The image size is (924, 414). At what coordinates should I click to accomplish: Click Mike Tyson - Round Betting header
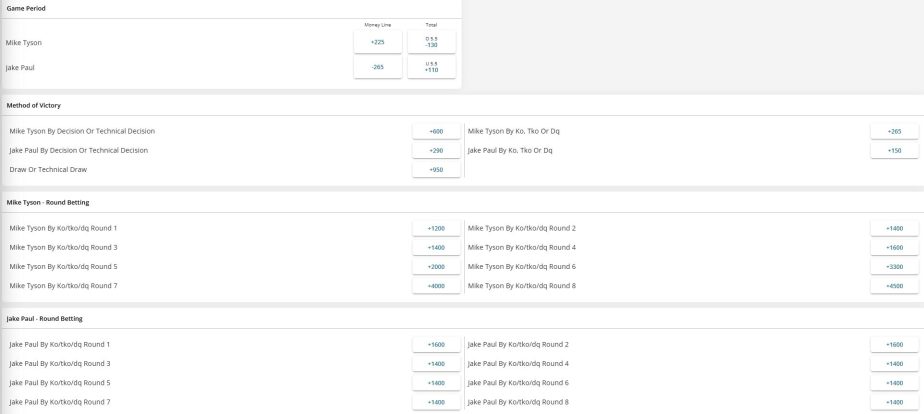[x=48, y=203]
